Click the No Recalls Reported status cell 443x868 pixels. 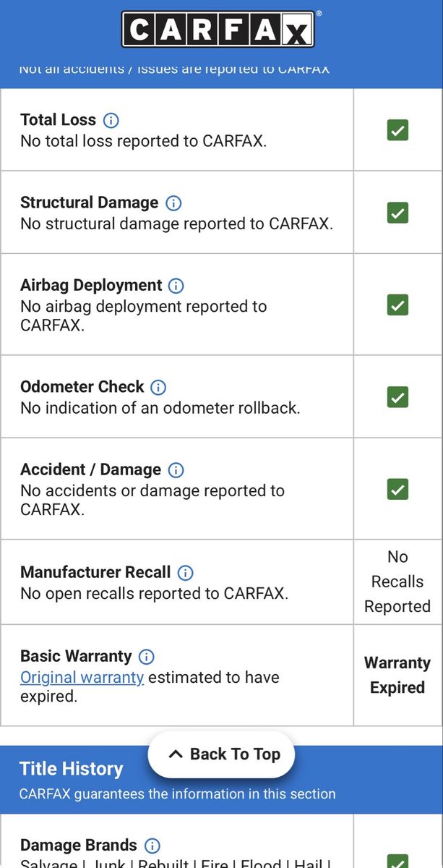pyautogui.click(x=397, y=582)
